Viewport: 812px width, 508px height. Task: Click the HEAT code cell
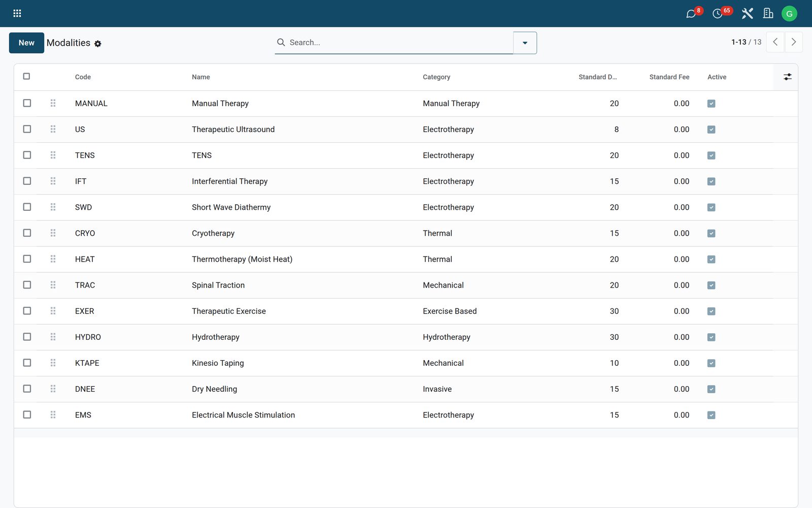coord(85,259)
